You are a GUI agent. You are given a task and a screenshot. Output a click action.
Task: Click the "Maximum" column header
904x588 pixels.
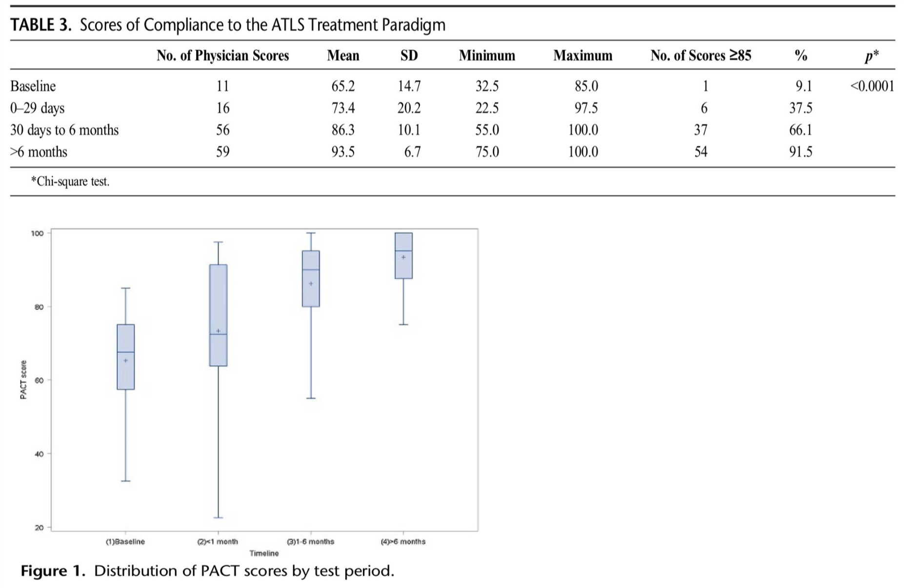pos(583,56)
